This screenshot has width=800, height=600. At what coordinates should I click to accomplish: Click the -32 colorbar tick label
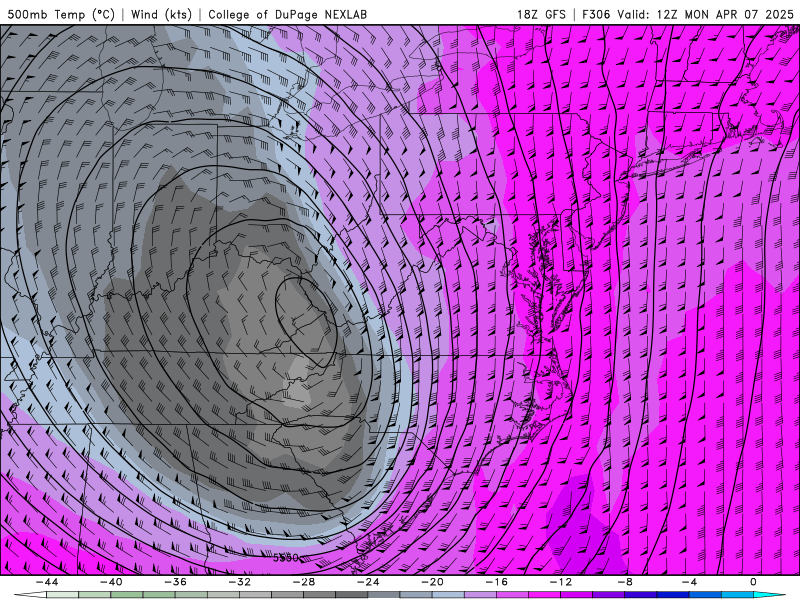[240, 582]
